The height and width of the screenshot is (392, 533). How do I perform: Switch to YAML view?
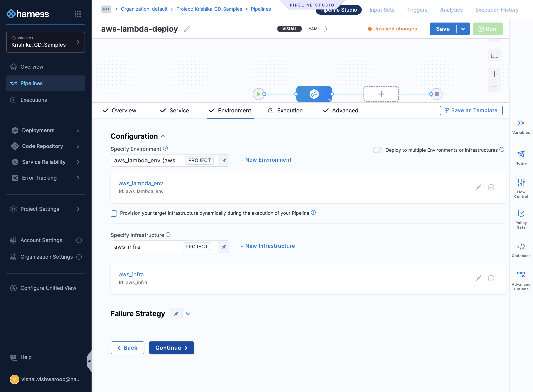(x=314, y=29)
